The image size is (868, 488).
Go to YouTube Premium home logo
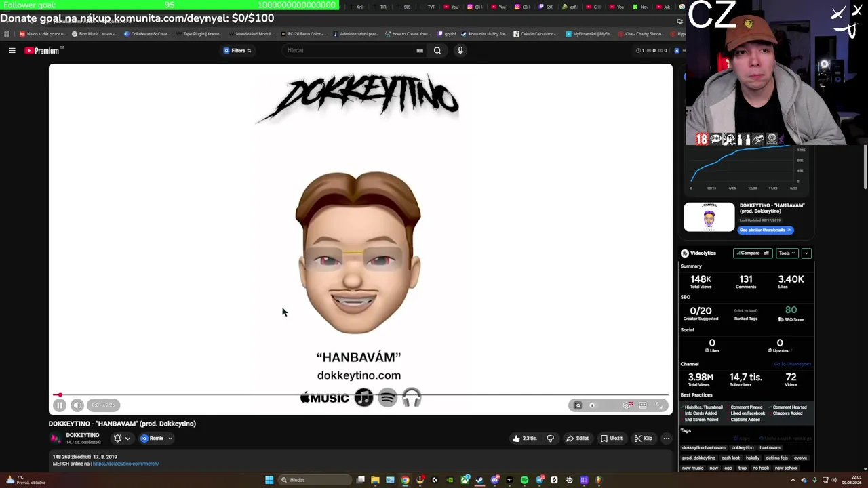point(43,50)
